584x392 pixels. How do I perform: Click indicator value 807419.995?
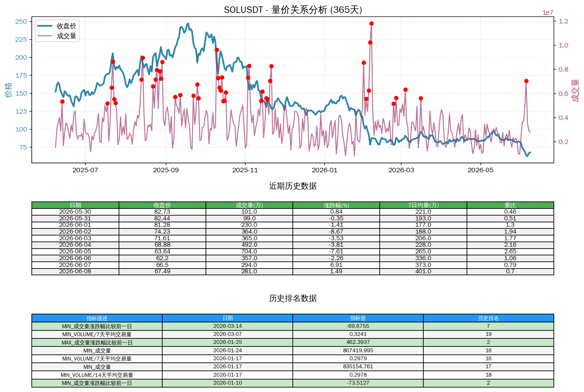[x=358, y=351]
